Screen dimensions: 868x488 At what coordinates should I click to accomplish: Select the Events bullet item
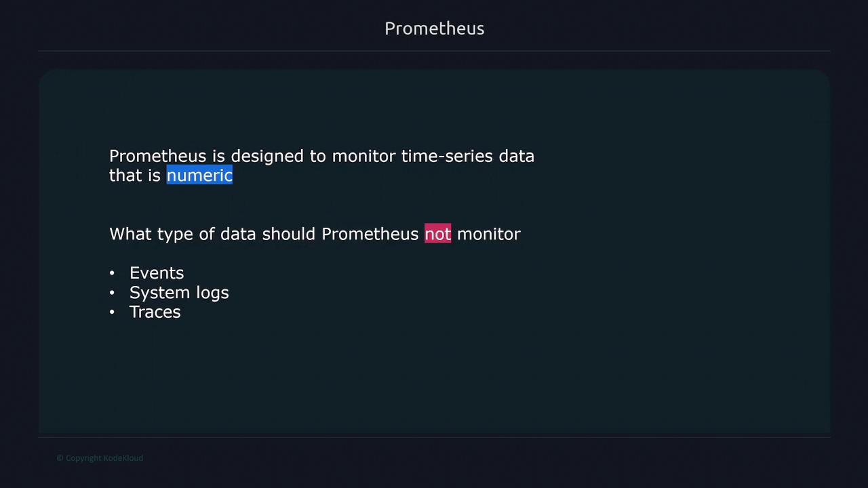pos(157,273)
